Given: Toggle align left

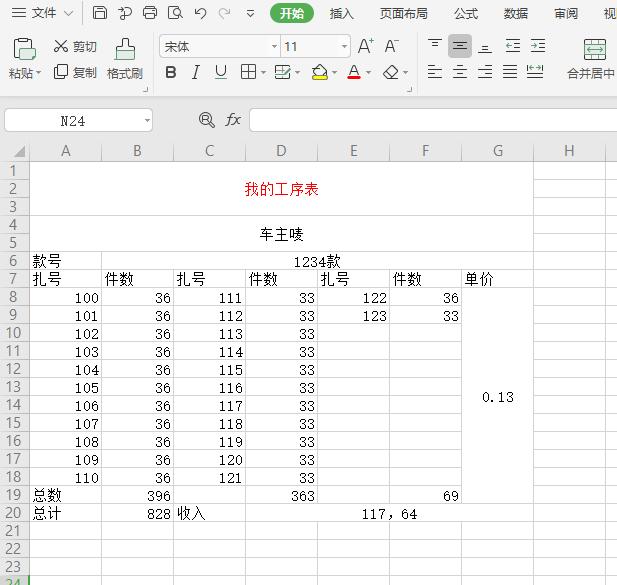Looking at the screenshot, I should tap(435, 72).
